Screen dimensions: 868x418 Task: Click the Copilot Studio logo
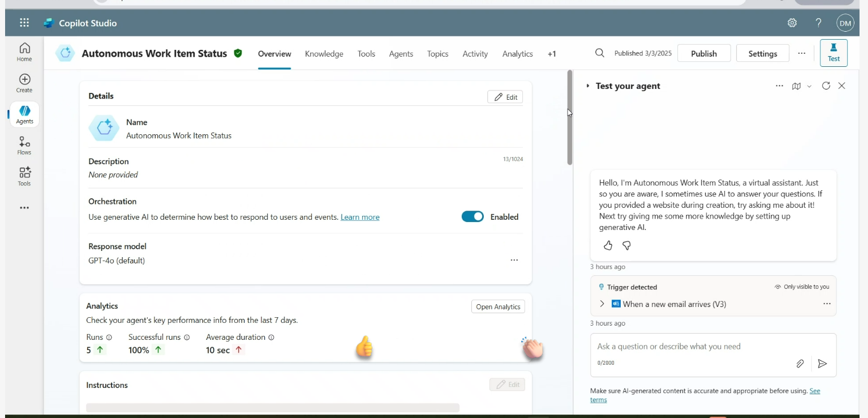point(49,23)
